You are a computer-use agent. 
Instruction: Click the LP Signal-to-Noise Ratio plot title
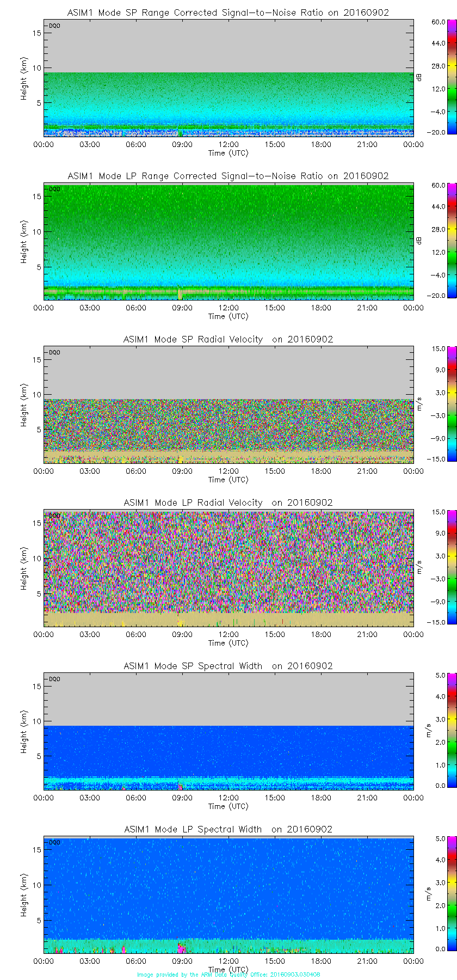pyautogui.click(x=228, y=176)
